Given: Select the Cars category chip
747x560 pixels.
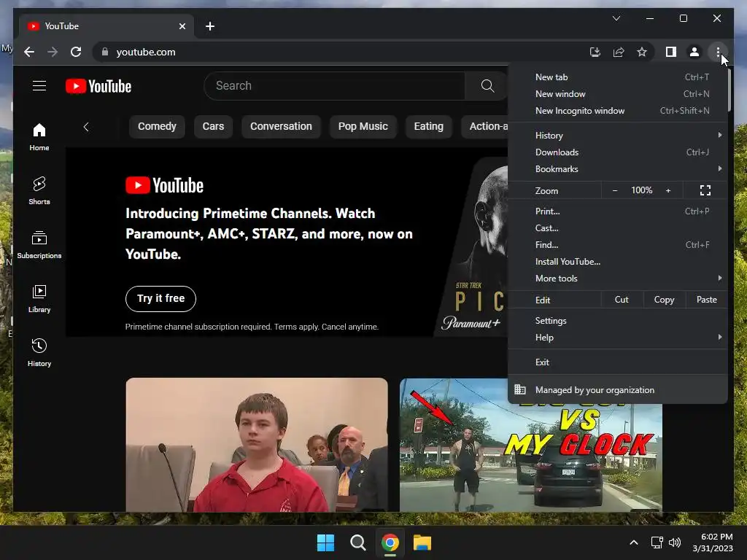Looking at the screenshot, I should click(213, 126).
